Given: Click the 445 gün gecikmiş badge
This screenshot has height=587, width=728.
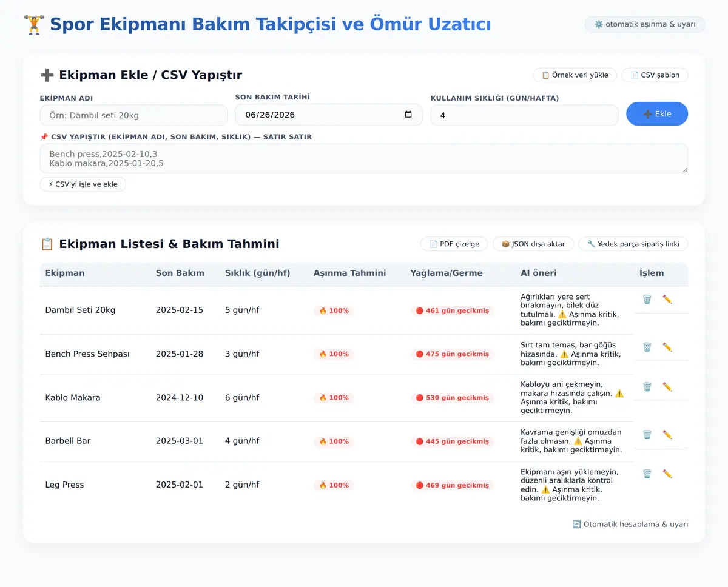Looking at the screenshot, I should pyautogui.click(x=453, y=441).
